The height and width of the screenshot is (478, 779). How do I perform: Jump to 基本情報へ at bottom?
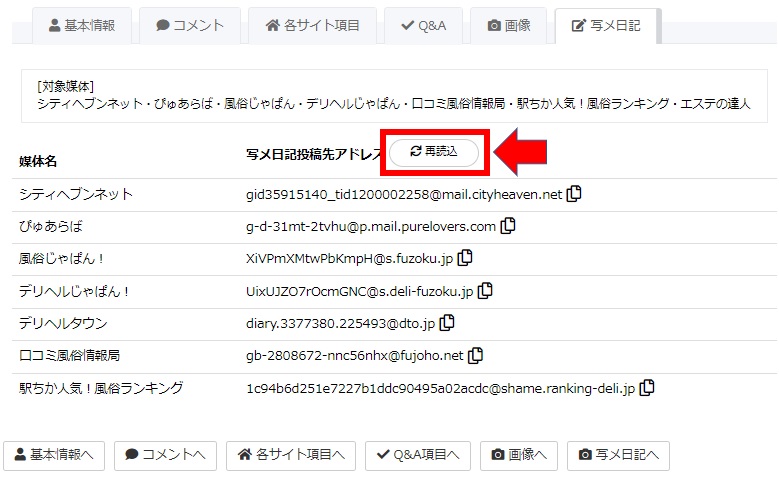pyautogui.click(x=54, y=455)
